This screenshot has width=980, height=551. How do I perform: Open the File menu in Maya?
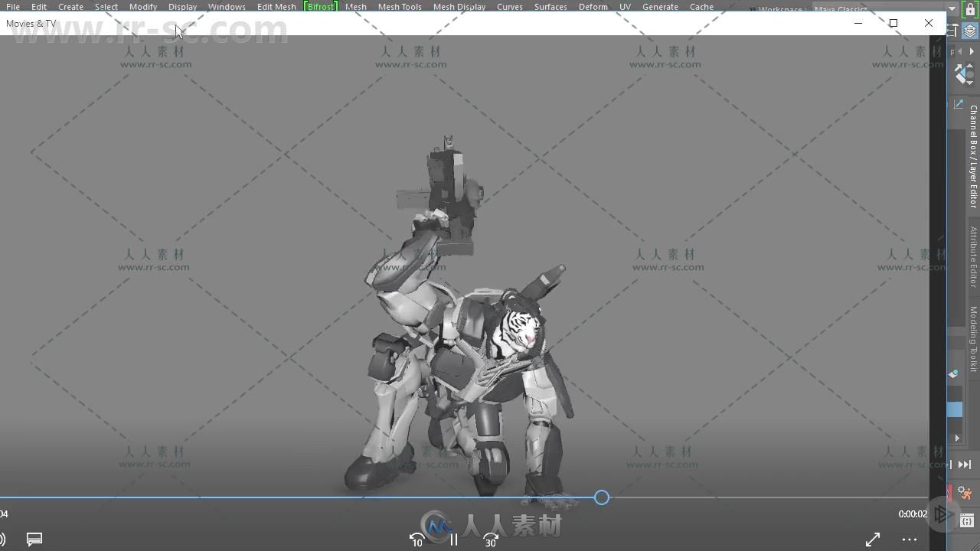(13, 6)
